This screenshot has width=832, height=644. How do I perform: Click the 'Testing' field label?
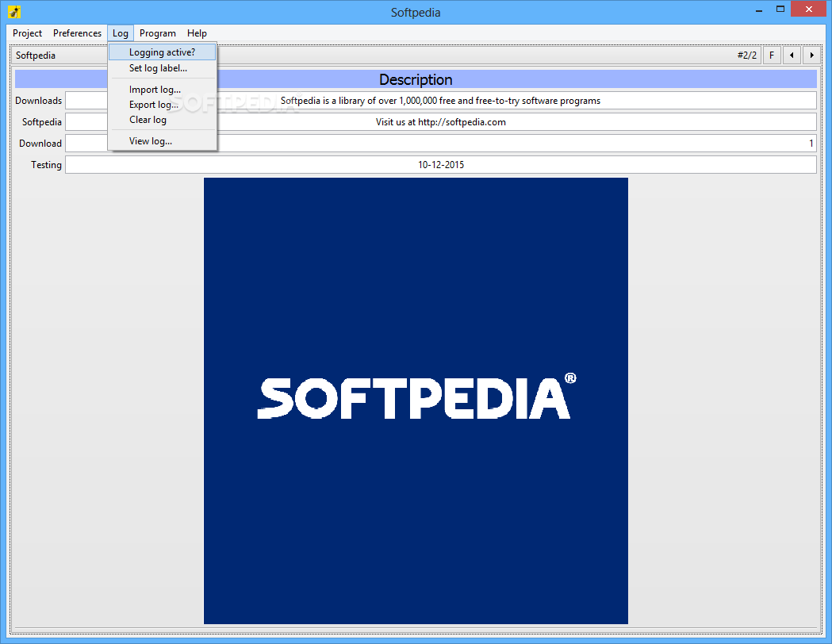(x=46, y=164)
